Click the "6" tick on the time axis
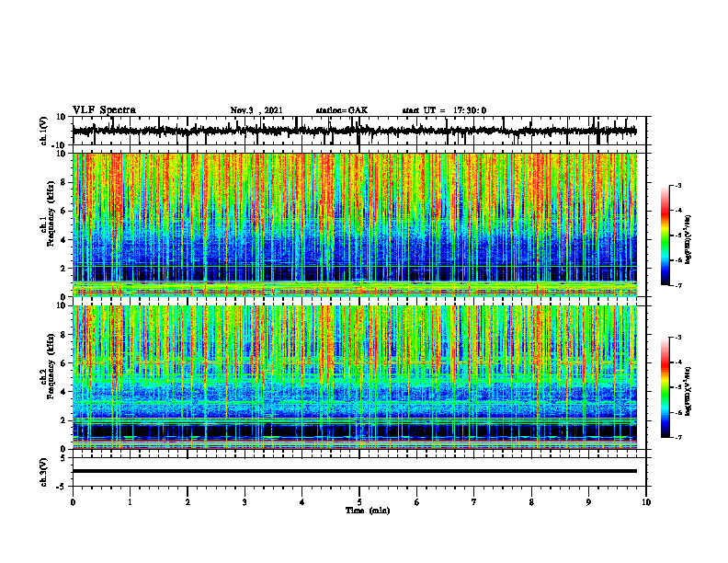 pos(417,502)
